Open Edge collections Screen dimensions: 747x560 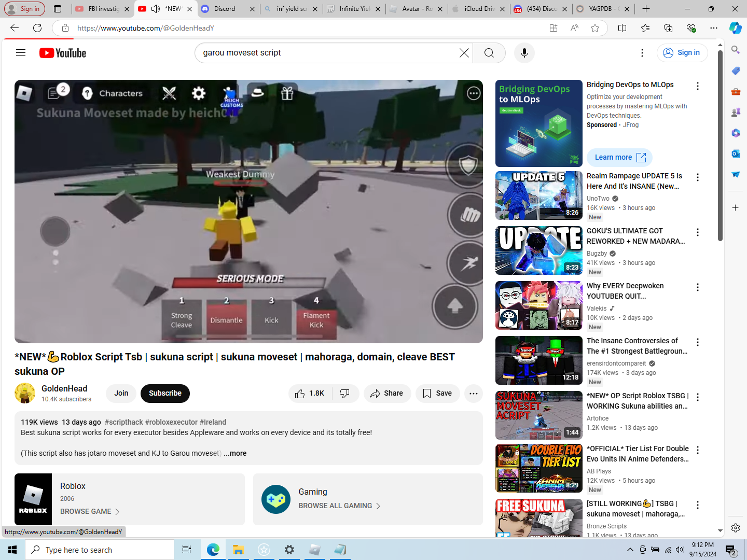tap(668, 28)
